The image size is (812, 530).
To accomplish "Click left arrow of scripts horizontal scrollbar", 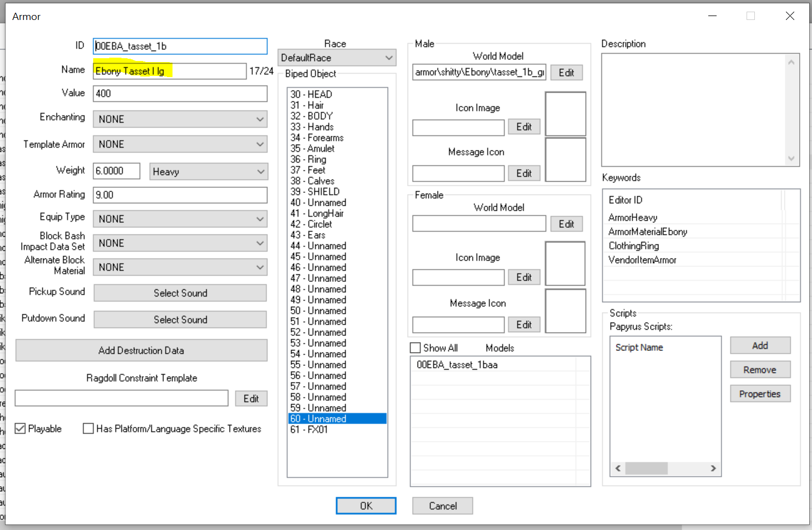I will point(618,468).
